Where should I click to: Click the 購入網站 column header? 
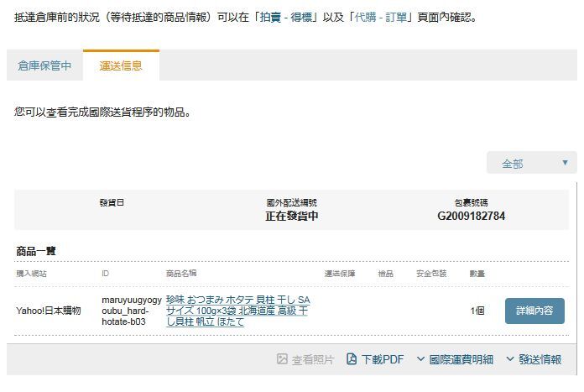click(x=31, y=274)
